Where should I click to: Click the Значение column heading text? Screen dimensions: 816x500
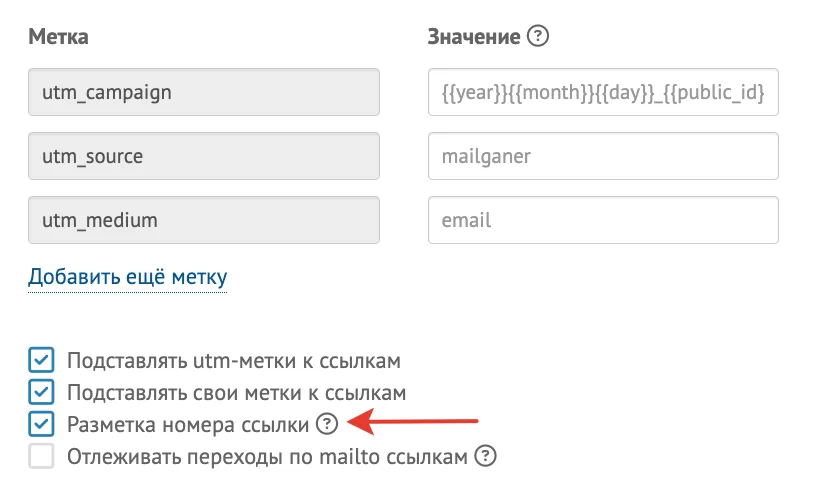coord(474,36)
